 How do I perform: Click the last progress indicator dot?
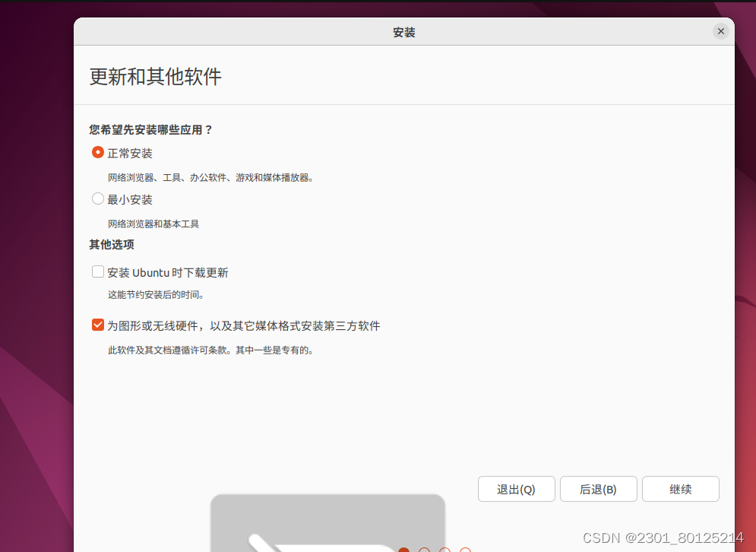(x=465, y=549)
